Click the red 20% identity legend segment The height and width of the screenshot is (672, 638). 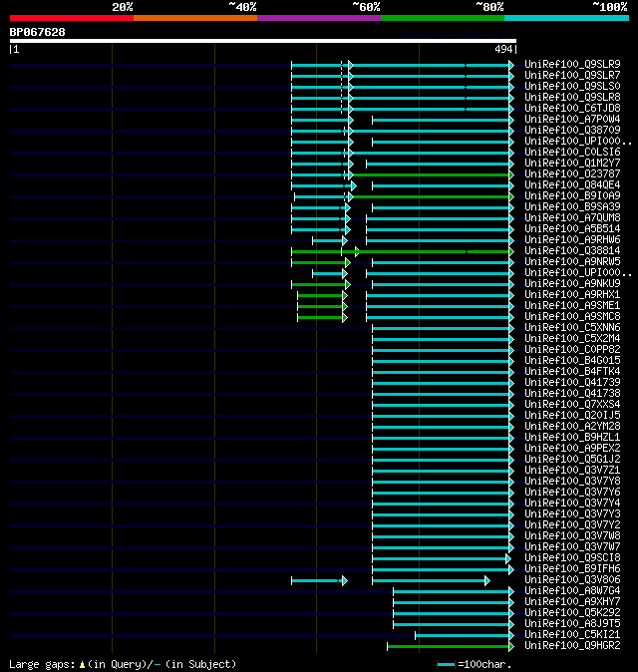pyautogui.click(x=72, y=18)
